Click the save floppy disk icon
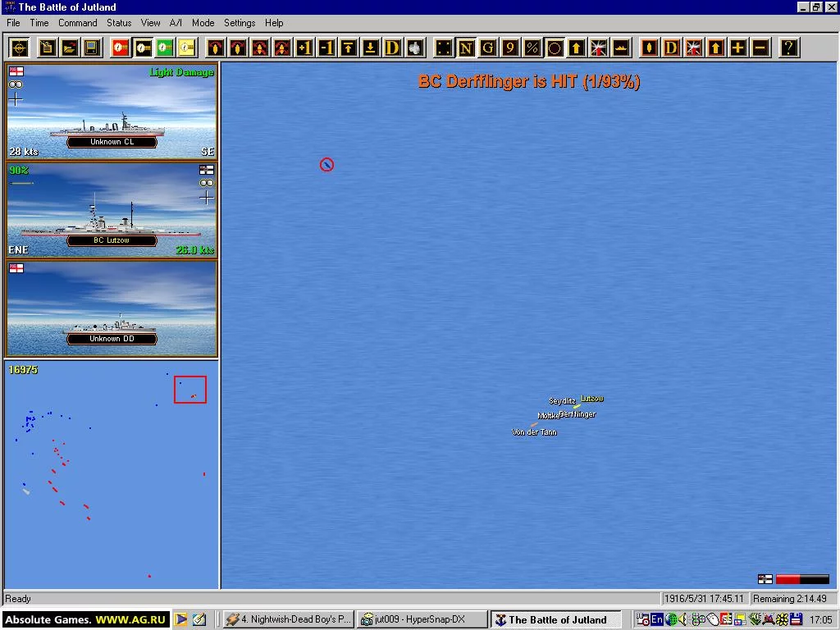The width and height of the screenshot is (840, 630). [x=92, y=48]
